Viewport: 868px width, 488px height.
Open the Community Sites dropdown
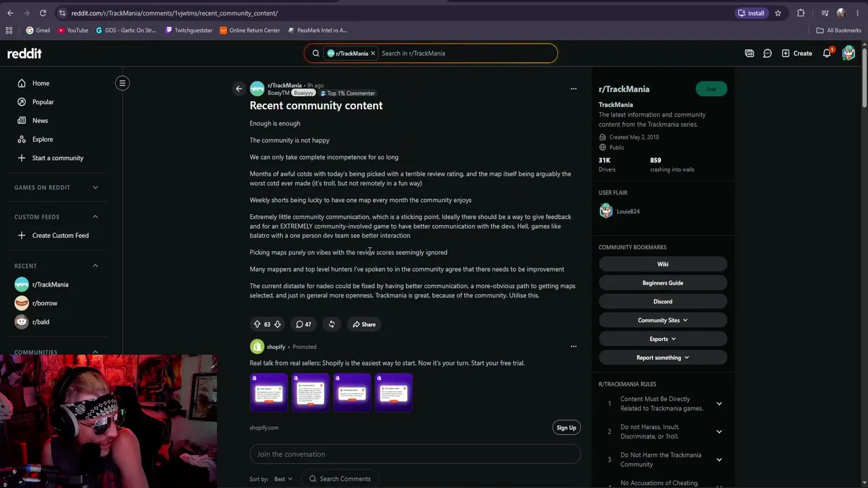pyautogui.click(x=663, y=320)
